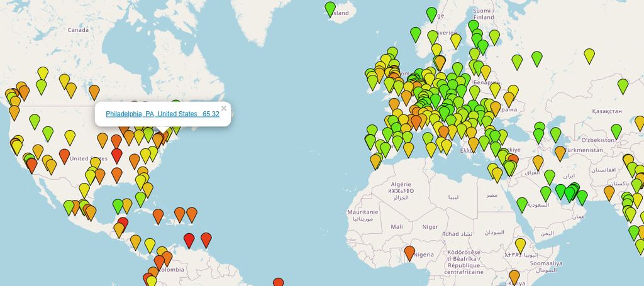Viewport: 644px width, 286px height.
Task: Select green marker northeast of Қазақстан label
Action: 623,87
